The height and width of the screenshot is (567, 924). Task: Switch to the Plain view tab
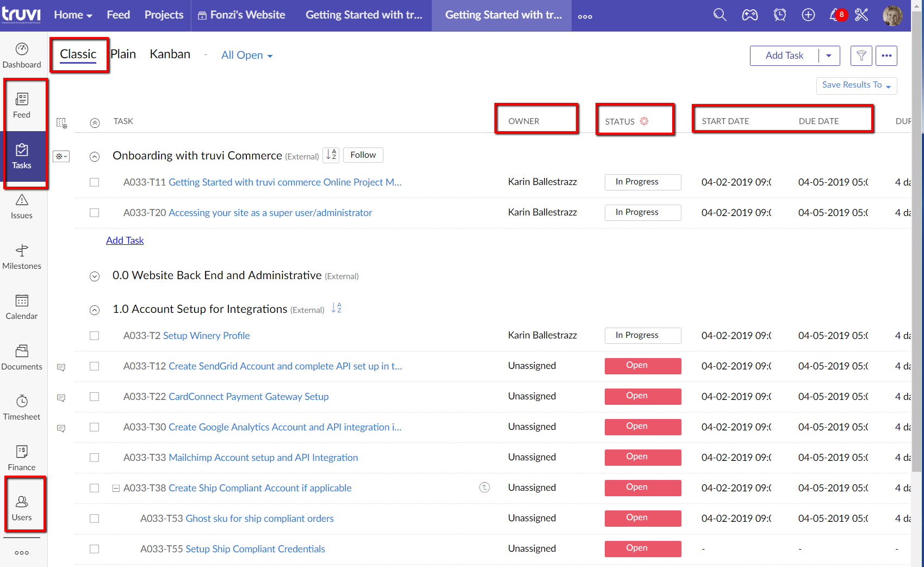pos(123,54)
